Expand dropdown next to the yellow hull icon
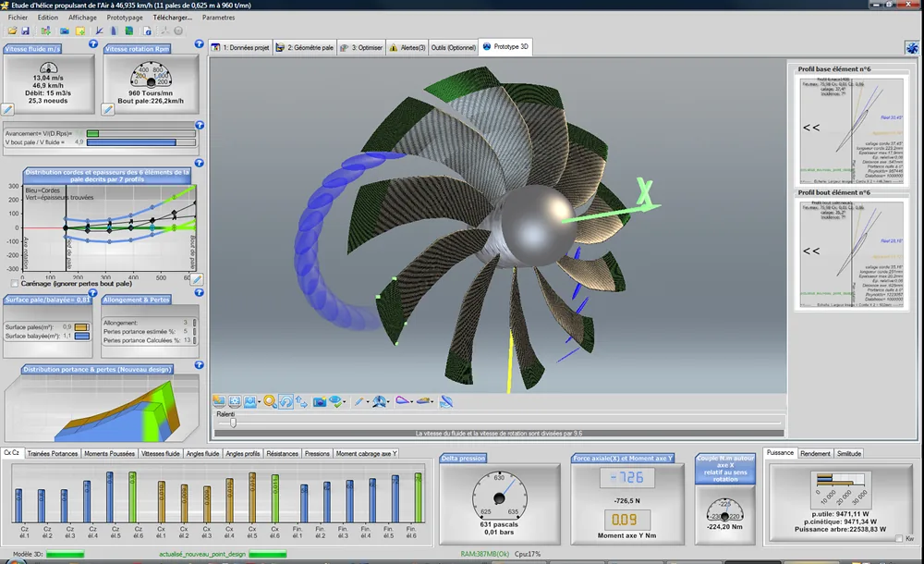The width and height of the screenshot is (924, 564). (432, 402)
